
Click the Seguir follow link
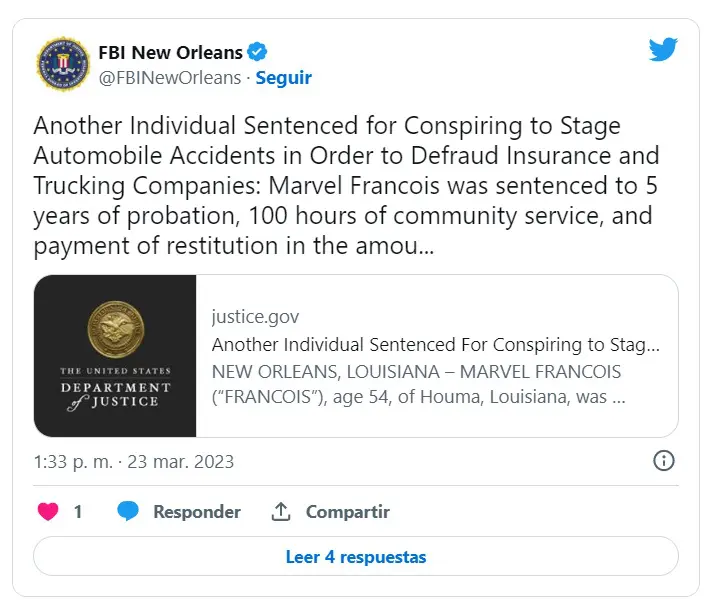click(283, 77)
